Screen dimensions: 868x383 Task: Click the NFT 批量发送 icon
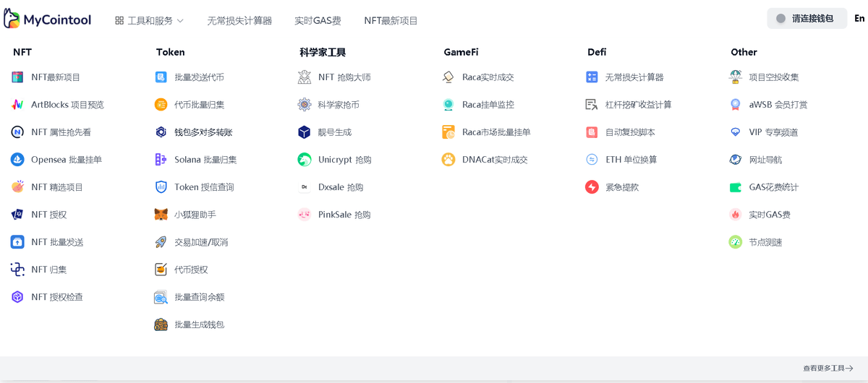point(17,242)
